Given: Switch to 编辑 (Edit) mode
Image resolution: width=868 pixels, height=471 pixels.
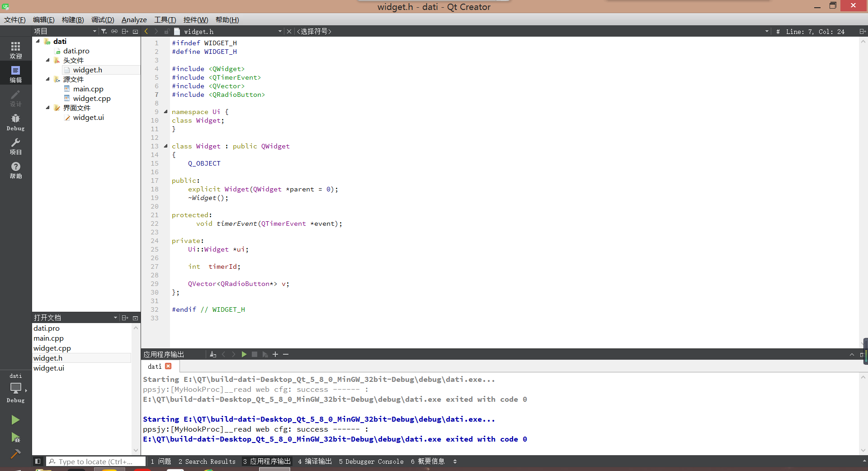Looking at the screenshot, I should [16, 74].
